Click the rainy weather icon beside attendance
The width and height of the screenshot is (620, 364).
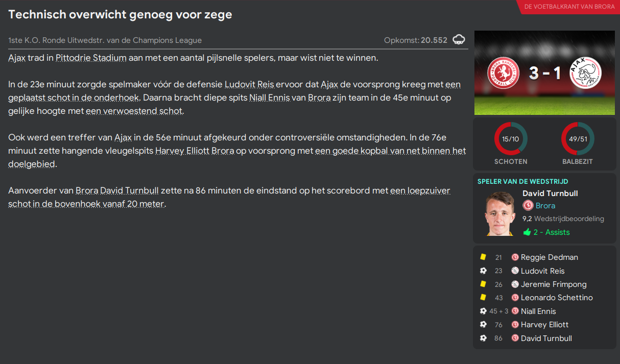click(x=459, y=40)
